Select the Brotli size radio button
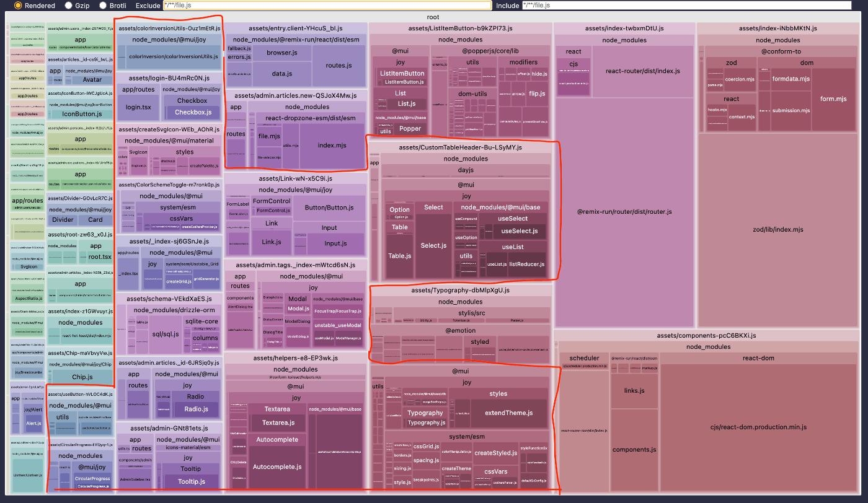868x503 pixels. (103, 5)
